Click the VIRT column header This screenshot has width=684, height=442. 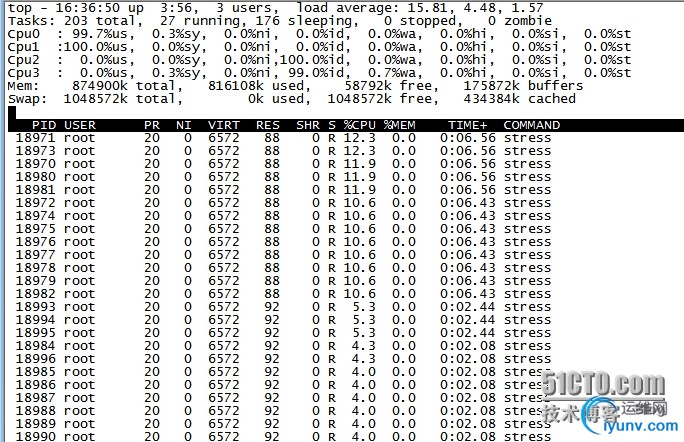click(224, 125)
